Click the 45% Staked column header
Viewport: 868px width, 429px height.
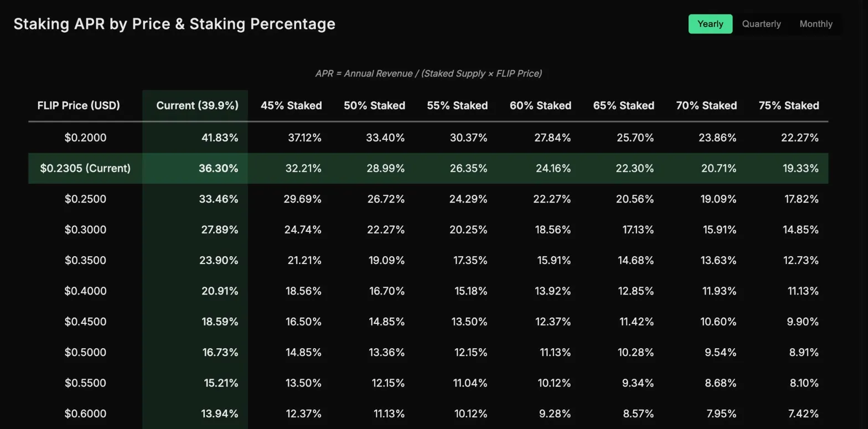coord(291,105)
